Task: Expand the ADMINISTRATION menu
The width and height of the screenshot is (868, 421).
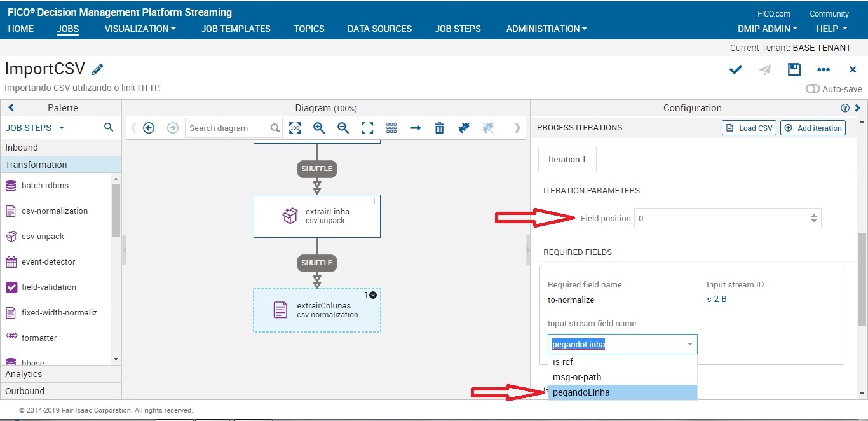Action: 545,29
